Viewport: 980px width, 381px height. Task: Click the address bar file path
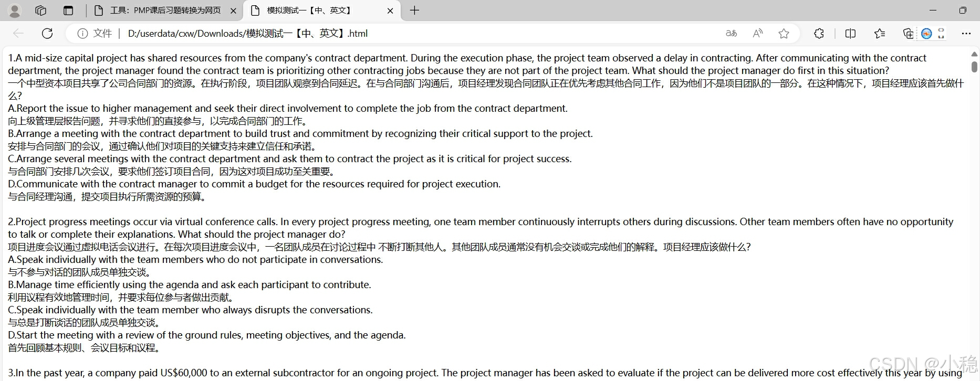point(248,34)
